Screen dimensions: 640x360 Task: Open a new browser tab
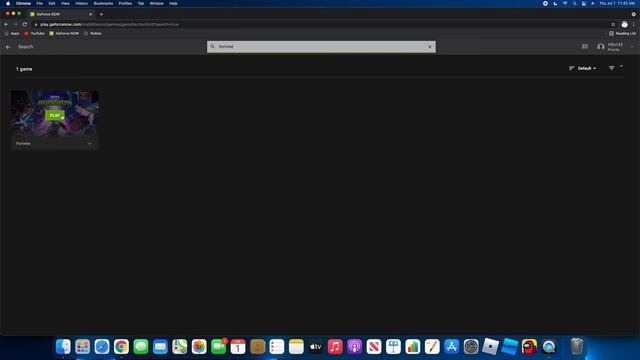[x=102, y=14]
